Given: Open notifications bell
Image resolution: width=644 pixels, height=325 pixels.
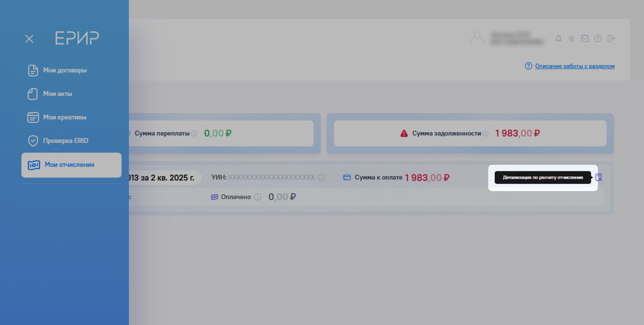Looking at the screenshot, I should (558, 39).
